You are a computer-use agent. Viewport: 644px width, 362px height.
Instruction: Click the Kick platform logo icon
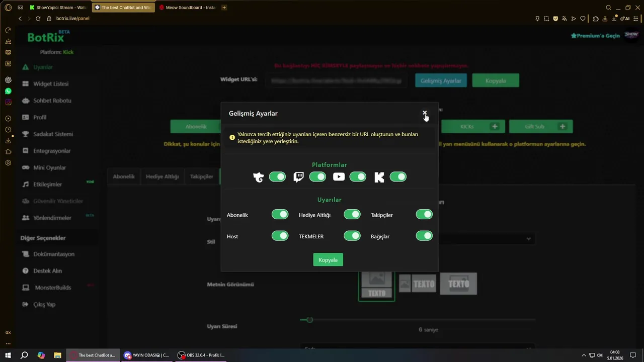click(379, 177)
